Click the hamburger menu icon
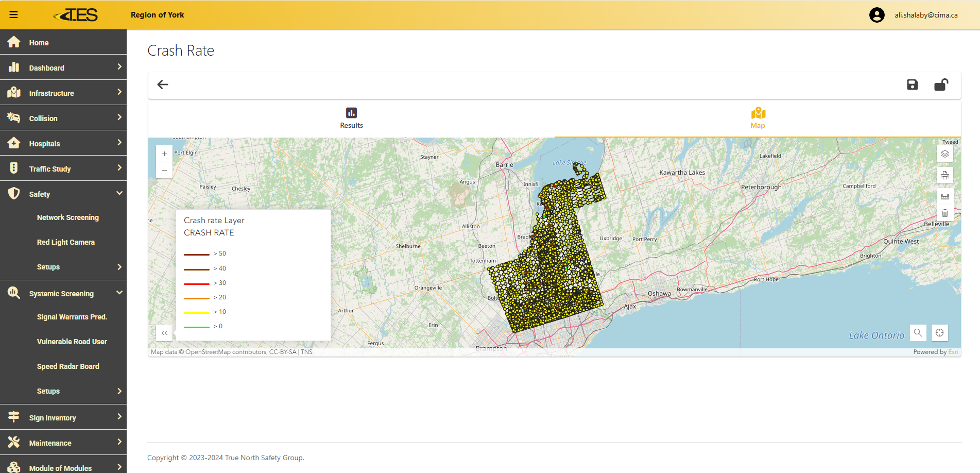This screenshot has height=473, width=980. 14,15
